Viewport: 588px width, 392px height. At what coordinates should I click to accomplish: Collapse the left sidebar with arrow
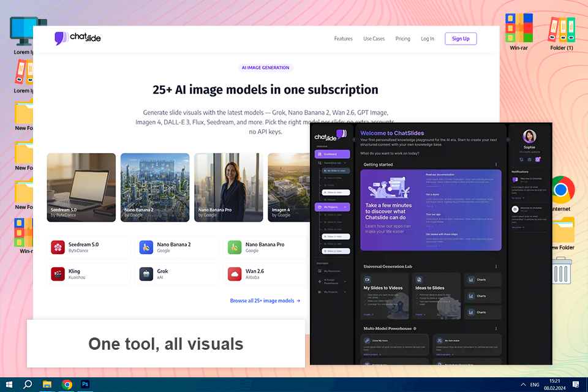click(x=353, y=140)
